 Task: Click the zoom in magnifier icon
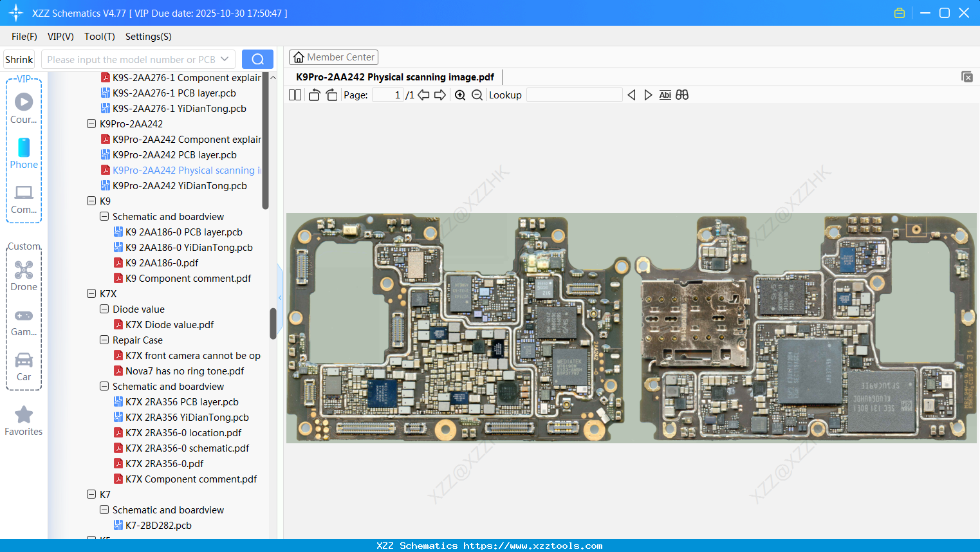[460, 95]
